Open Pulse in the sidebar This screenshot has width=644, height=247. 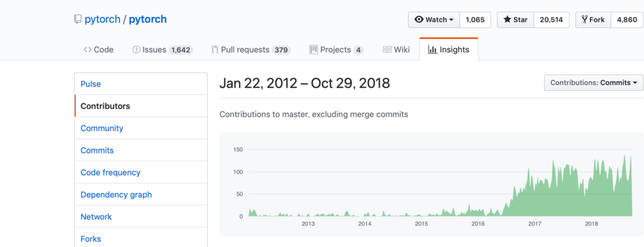coord(141,84)
